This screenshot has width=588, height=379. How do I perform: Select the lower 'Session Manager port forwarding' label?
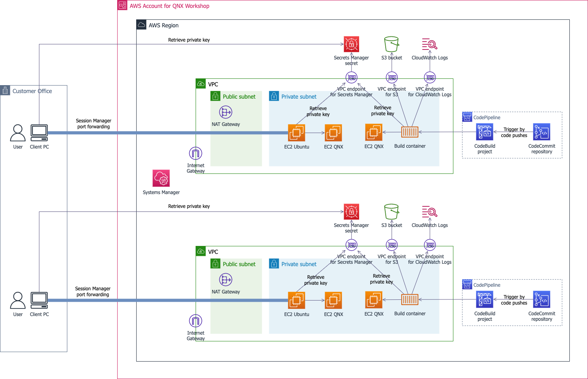pyautogui.click(x=93, y=291)
